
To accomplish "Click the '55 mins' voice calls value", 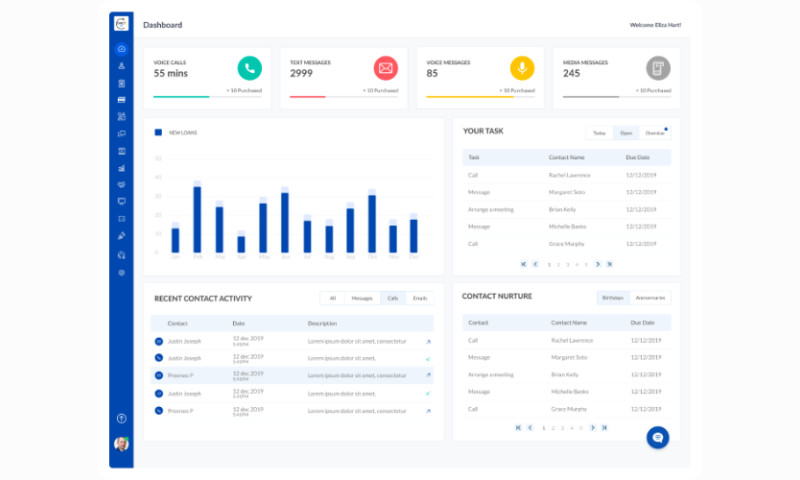I will [171, 73].
